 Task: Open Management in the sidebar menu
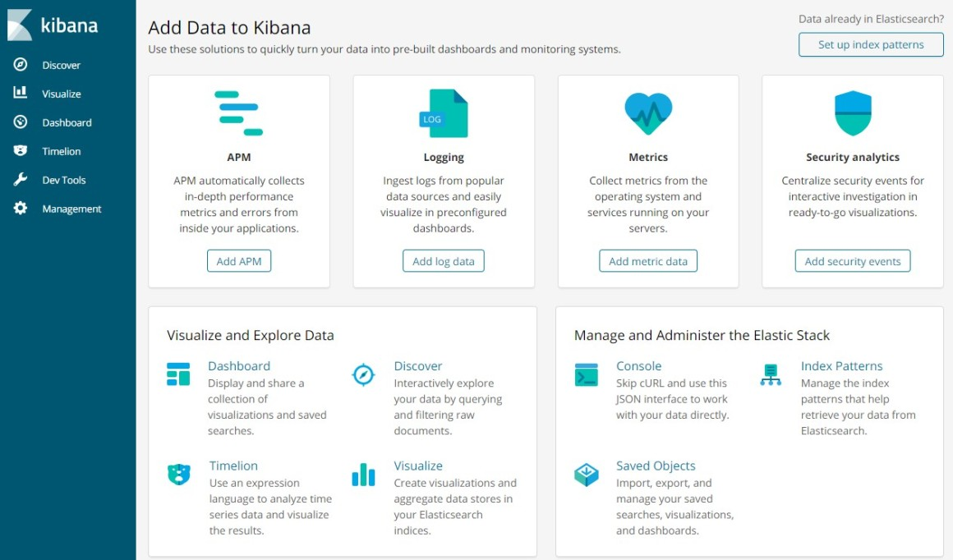click(71, 209)
